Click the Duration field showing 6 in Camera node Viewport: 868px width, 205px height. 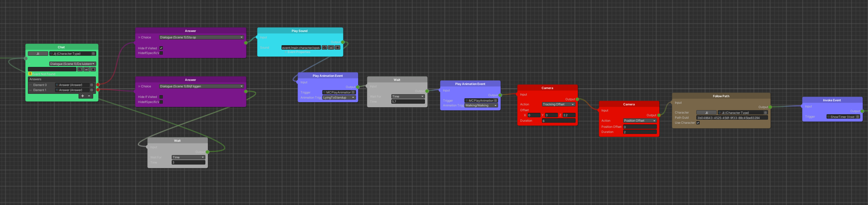[558, 121]
